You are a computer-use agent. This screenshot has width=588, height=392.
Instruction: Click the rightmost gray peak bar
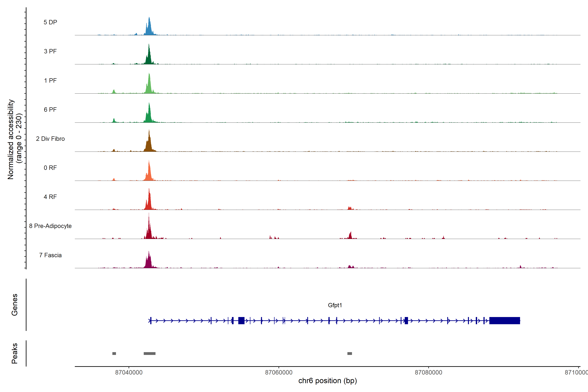coord(350,353)
